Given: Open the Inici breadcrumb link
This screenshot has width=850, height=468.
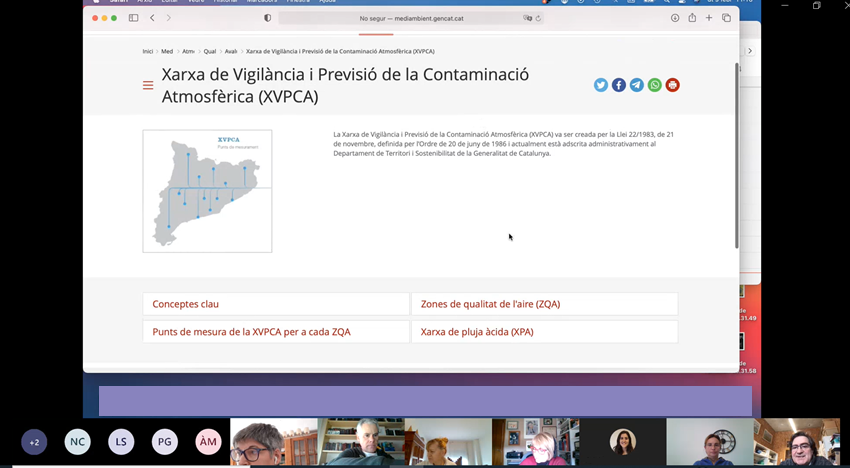Looking at the screenshot, I should click(148, 52).
